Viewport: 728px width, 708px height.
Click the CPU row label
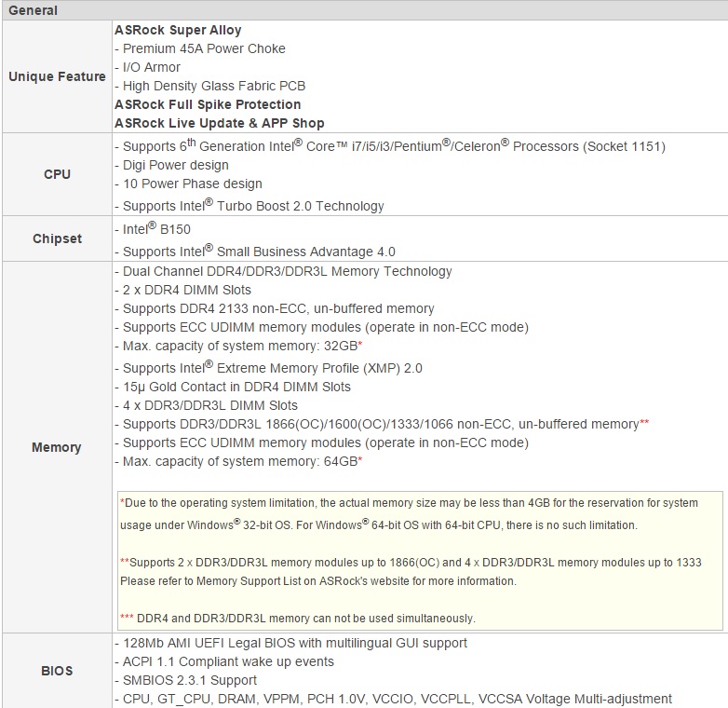(x=57, y=174)
